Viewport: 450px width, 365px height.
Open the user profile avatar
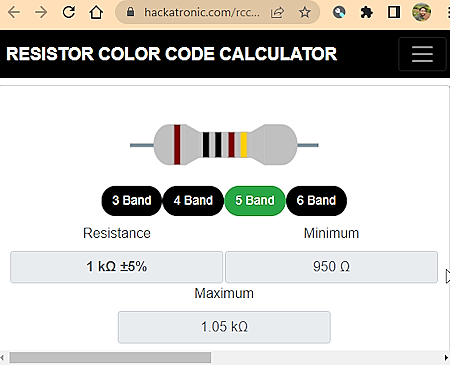(x=422, y=12)
